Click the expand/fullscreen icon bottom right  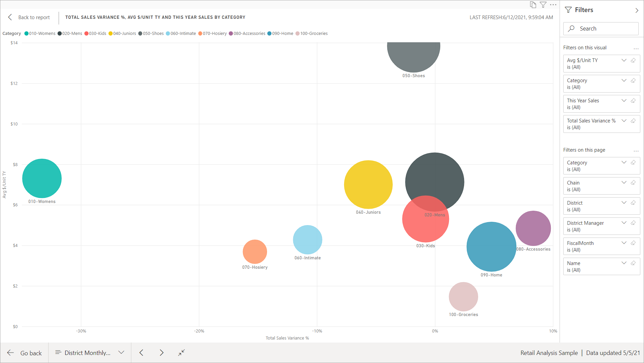[181, 352]
